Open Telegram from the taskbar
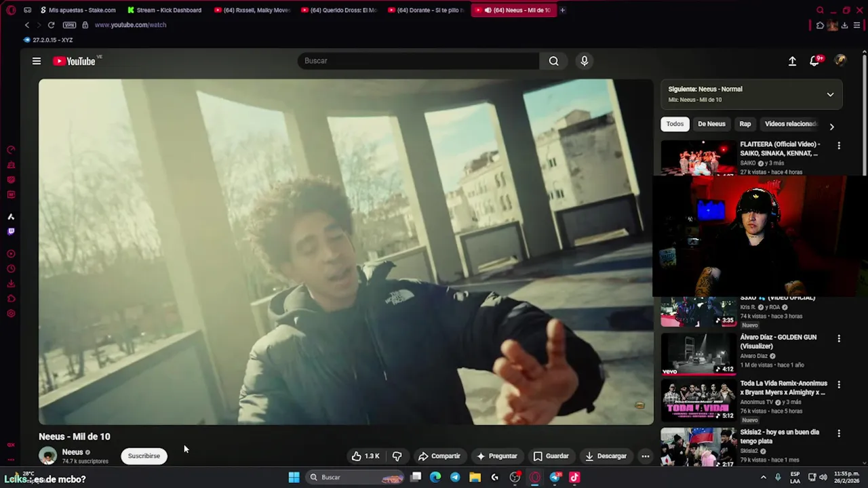This screenshot has height=488, width=868. (x=455, y=477)
